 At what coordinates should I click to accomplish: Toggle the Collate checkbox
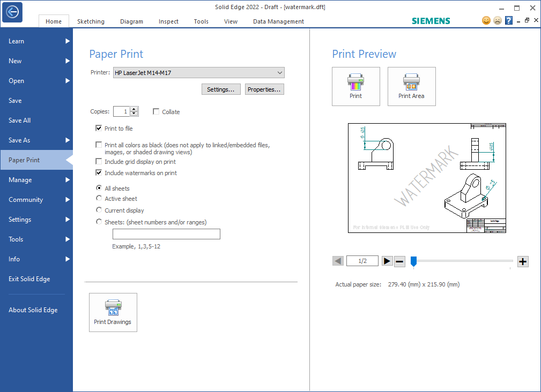156,111
